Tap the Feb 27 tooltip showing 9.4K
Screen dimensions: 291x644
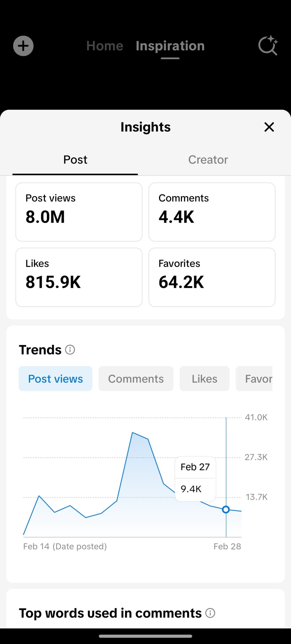point(195,478)
